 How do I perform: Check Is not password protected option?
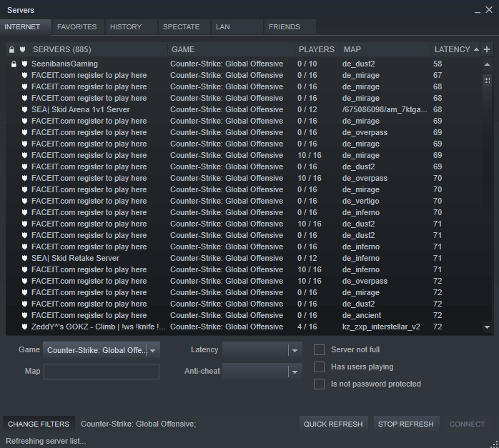pyautogui.click(x=320, y=384)
